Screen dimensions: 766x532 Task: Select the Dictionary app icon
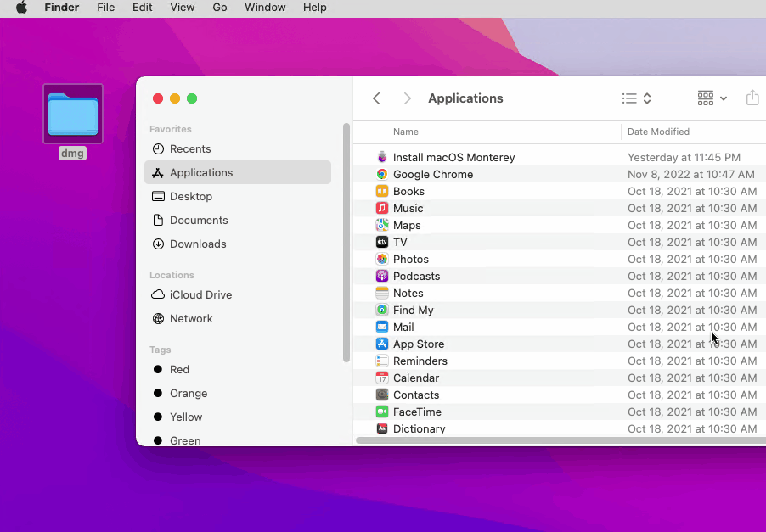[x=382, y=428]
